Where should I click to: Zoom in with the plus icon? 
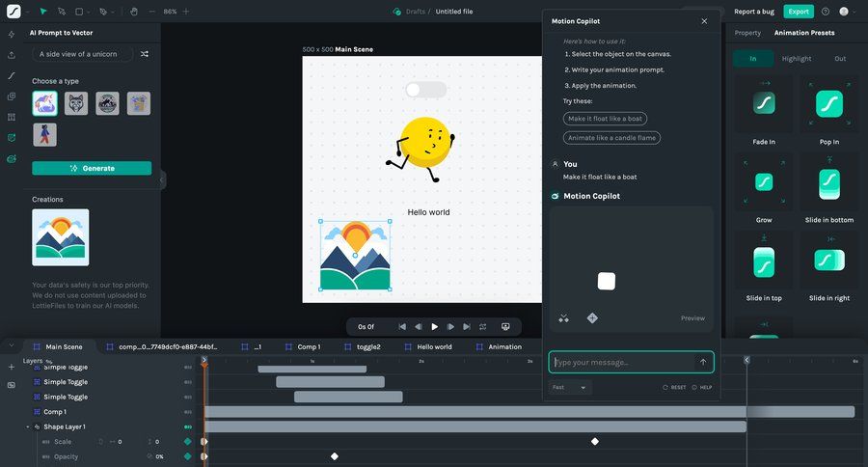[x=186, y=11]
